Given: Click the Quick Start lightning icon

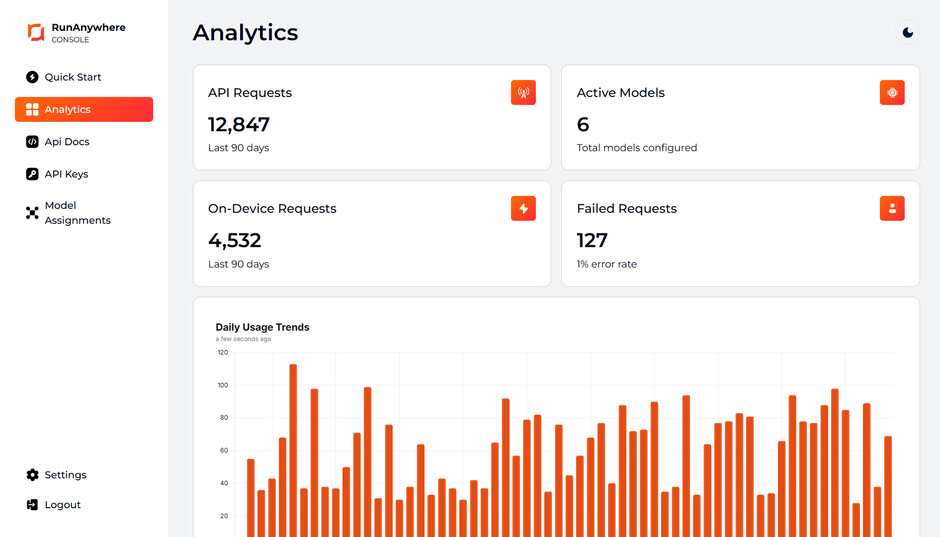Looking at the screenshot, I should [x=32, y=77].
